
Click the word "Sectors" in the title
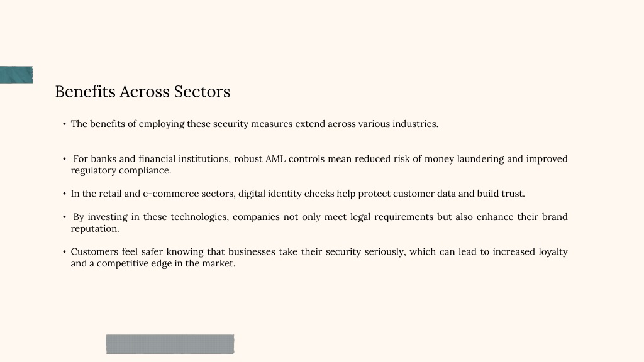202,92
